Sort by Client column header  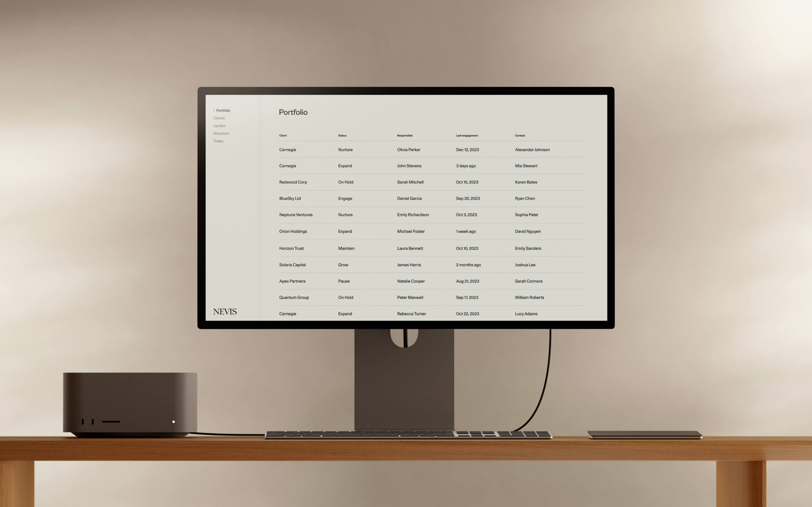[283, 135]
